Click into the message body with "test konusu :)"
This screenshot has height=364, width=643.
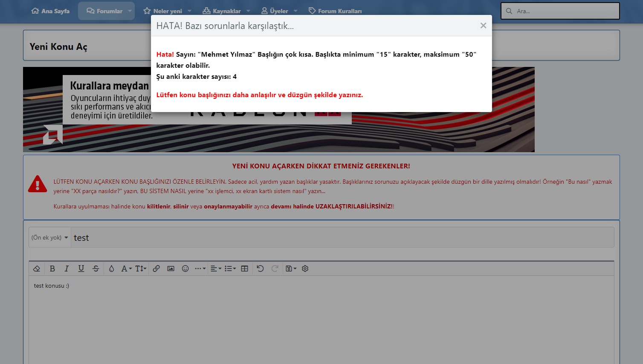pyautogui.click(x=321, y=320)
